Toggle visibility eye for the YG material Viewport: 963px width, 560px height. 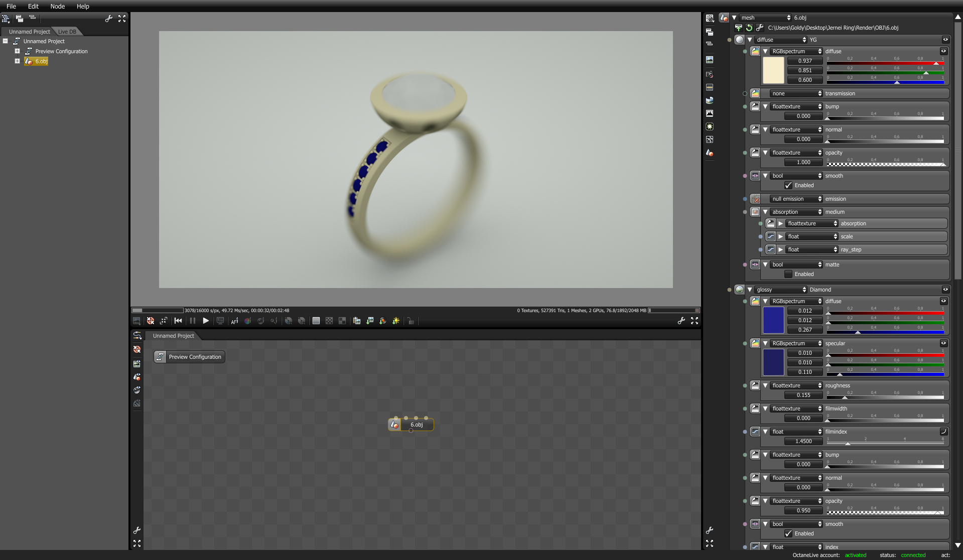coord(945,40)
